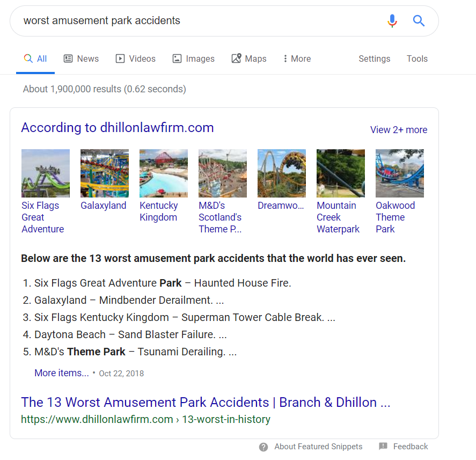Switch to the Videos tab
The height and width of the screenshot is (460, 476).
coord(135,59)
